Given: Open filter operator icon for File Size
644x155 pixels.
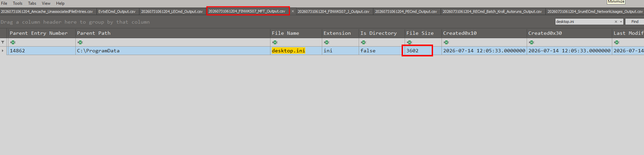Looking at the screenshot, I should (409, 42).
